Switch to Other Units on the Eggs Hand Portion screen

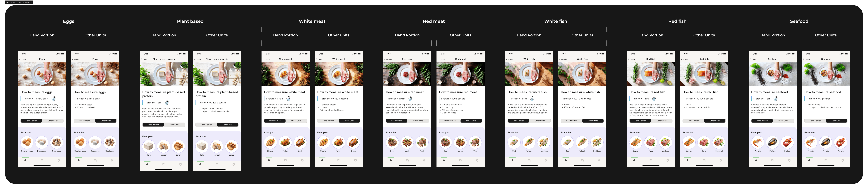click(53, 121)
